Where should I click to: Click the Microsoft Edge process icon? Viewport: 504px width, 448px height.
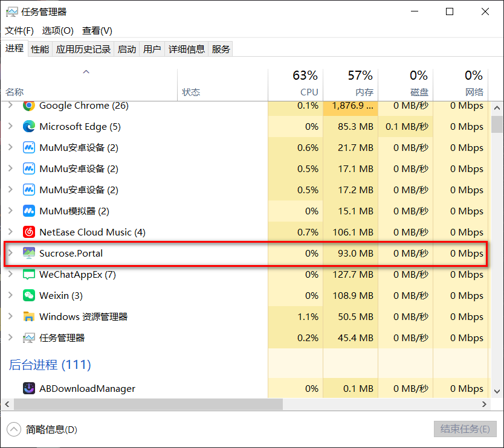coord(29,127)
